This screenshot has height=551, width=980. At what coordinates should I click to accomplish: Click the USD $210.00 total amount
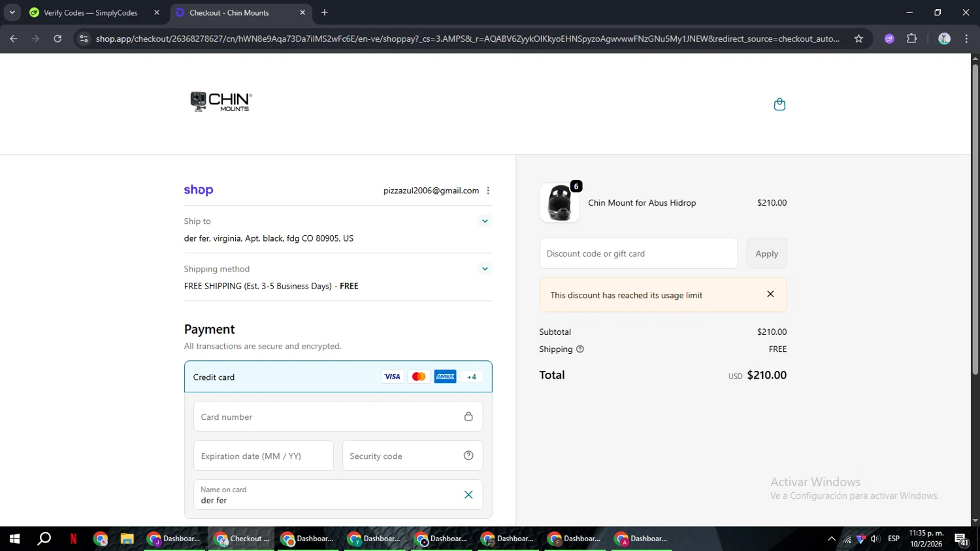click(x=758, y=375)
